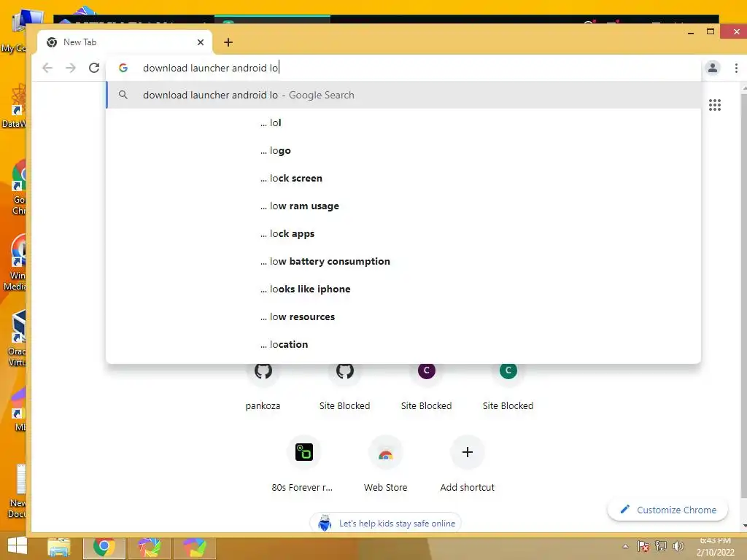The image size is (747, 560).
Task: Choose the 'low resources' suggestion
Action: 403,316
